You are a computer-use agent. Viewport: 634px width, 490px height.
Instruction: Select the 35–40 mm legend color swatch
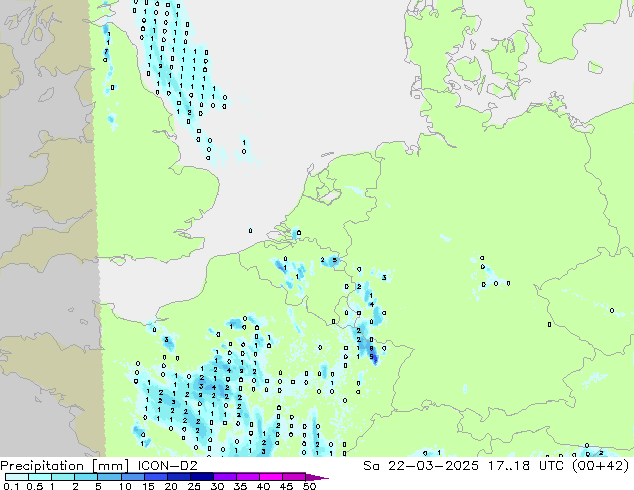248,477
